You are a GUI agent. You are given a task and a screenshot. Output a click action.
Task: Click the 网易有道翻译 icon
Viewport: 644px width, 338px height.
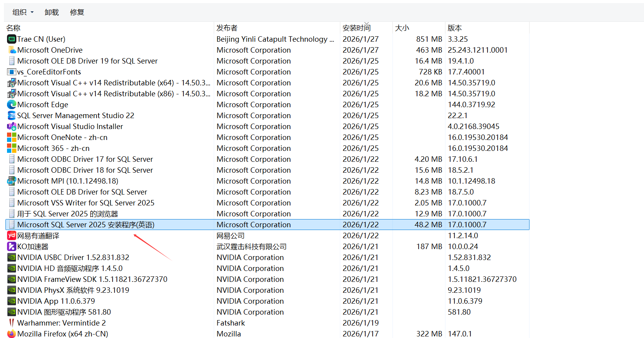click(x=12, y=235)
